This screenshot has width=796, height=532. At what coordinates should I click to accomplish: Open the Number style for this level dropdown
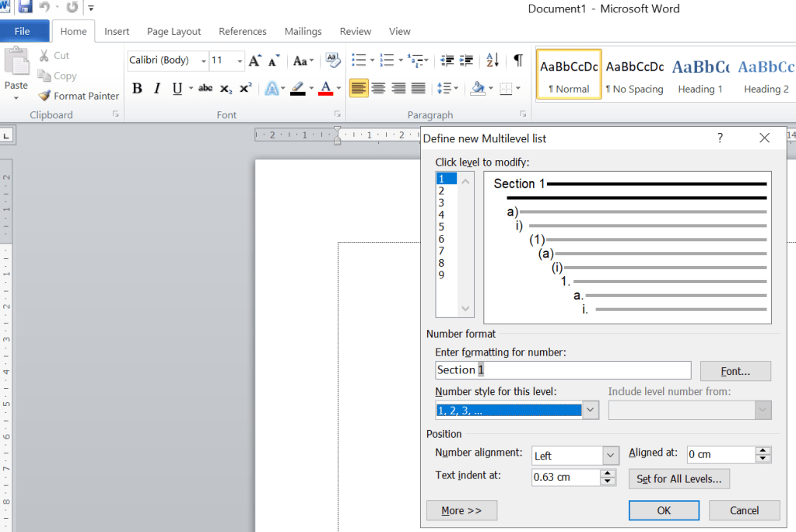coord(591,410)
